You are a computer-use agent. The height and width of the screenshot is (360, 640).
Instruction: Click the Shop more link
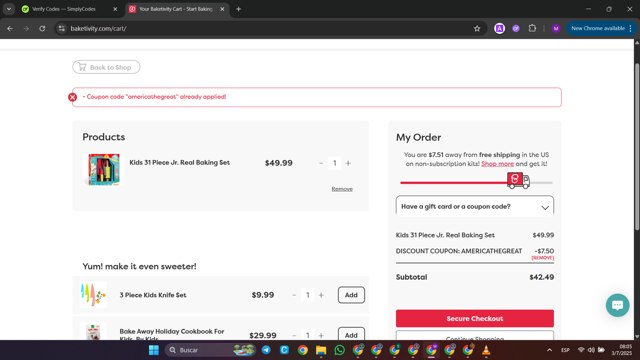[498, 164]
